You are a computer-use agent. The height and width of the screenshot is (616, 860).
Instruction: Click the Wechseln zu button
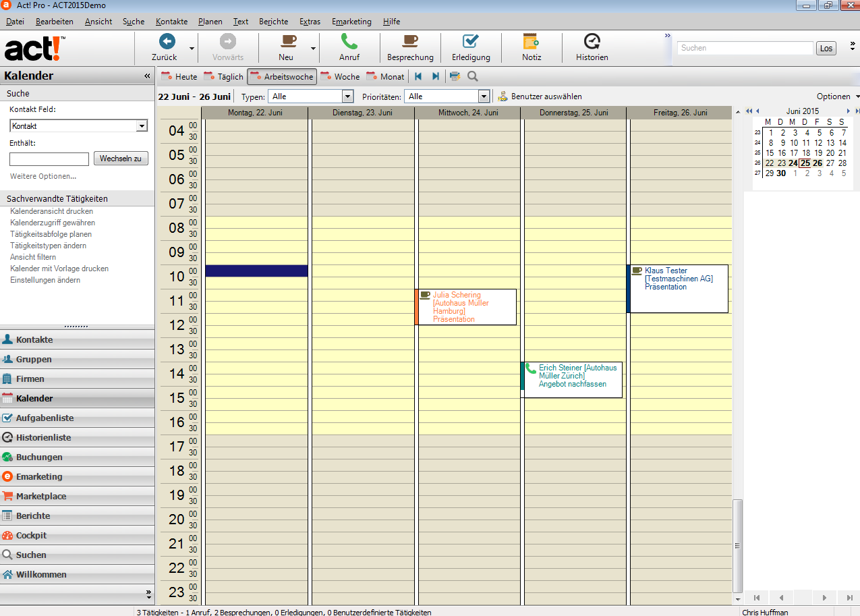point(121,159)
